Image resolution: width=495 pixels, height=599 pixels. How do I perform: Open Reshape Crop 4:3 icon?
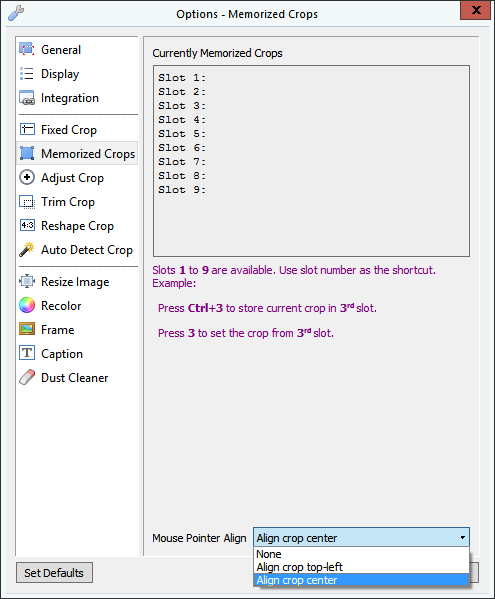pos(27,225)
